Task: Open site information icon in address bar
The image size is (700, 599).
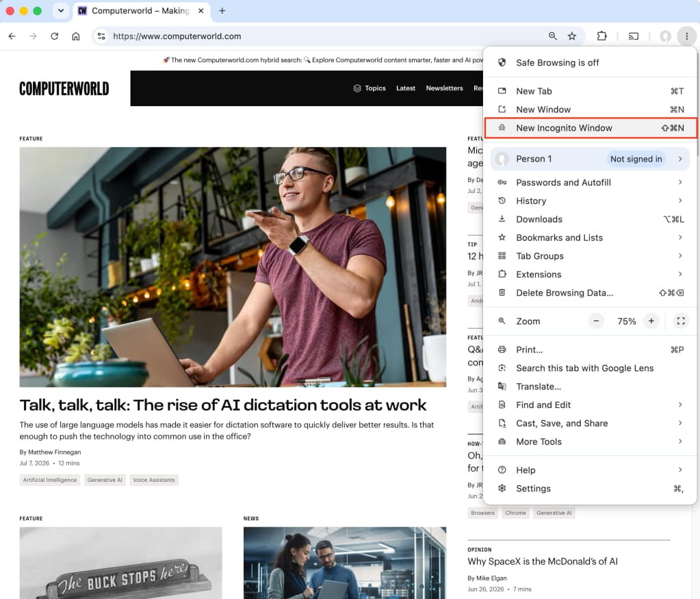Action: 102,36
